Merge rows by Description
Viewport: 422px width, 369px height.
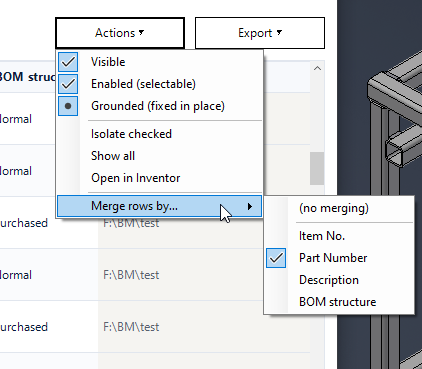coord(339,280)
